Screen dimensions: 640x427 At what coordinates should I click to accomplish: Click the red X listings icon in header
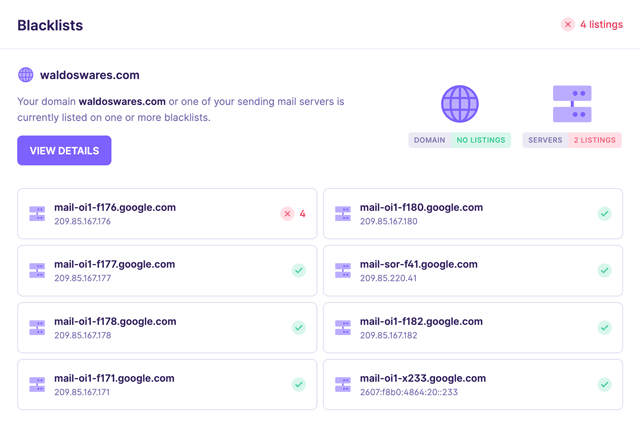click(x=568, y=24)
